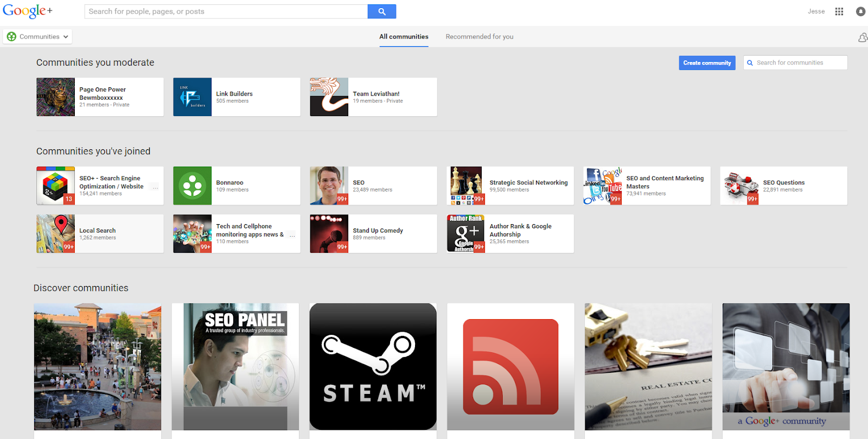Open Page One Power community cat thumbnail
Viewport: 868px width, 439px height.
[55, 97]
